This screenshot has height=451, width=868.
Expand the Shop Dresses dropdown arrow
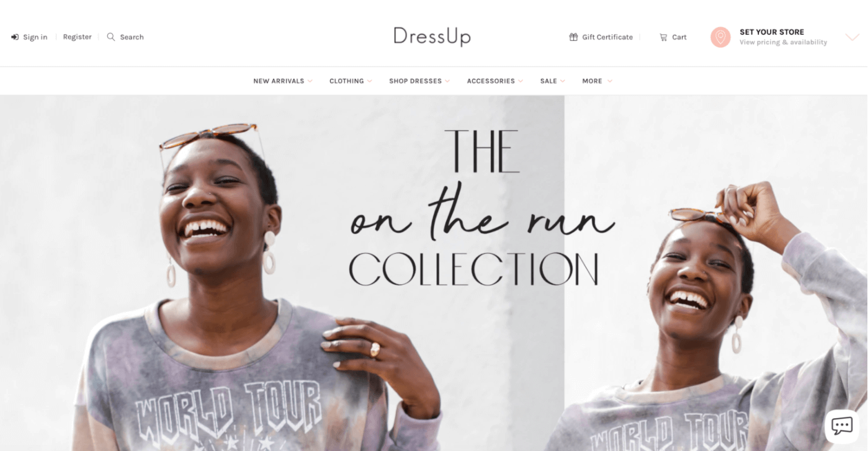(447, 81)
